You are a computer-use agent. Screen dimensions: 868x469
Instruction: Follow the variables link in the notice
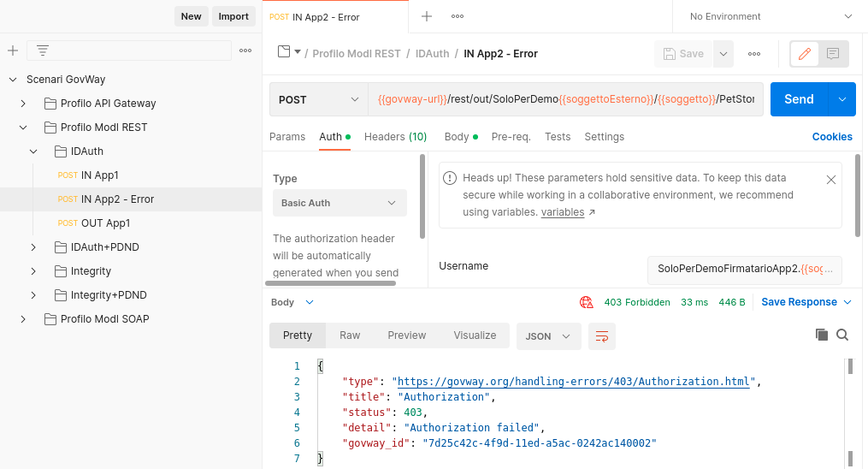tap(563, 212)
